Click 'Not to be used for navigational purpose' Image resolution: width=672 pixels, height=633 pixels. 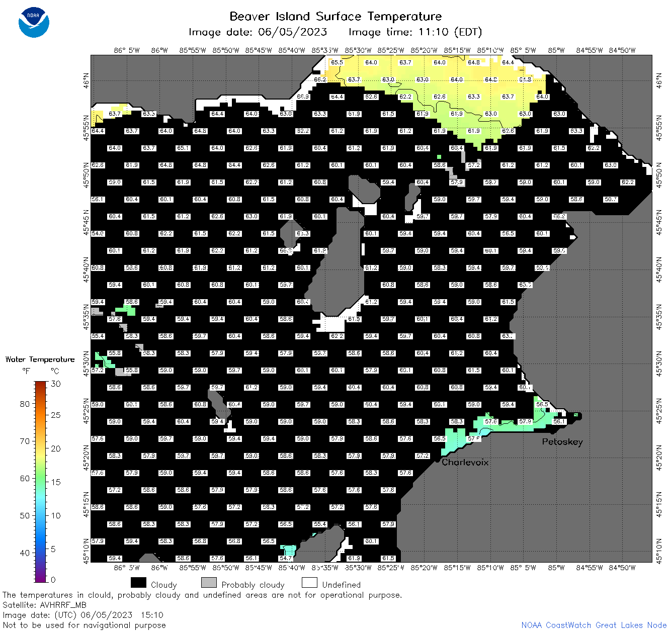[84, 625]
